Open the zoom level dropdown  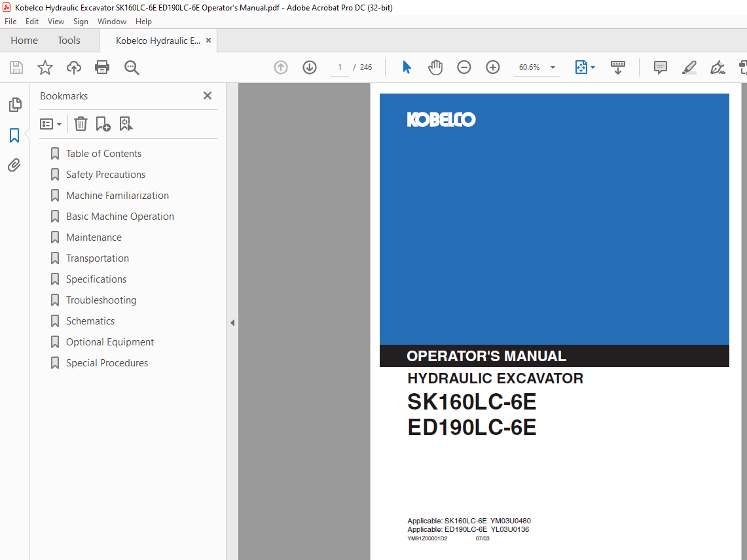tap(553, 67)
